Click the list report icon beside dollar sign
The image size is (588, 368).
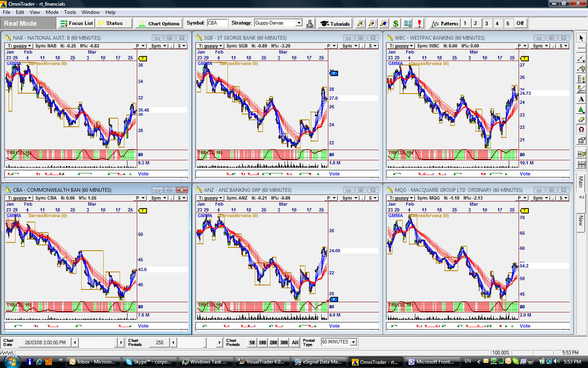pyautogui.click(x=408, y=23)
